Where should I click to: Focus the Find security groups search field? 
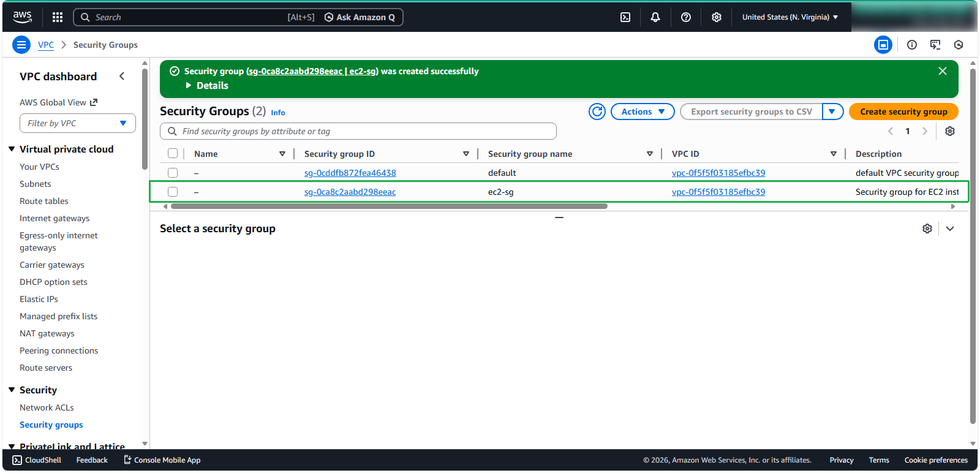358,131
